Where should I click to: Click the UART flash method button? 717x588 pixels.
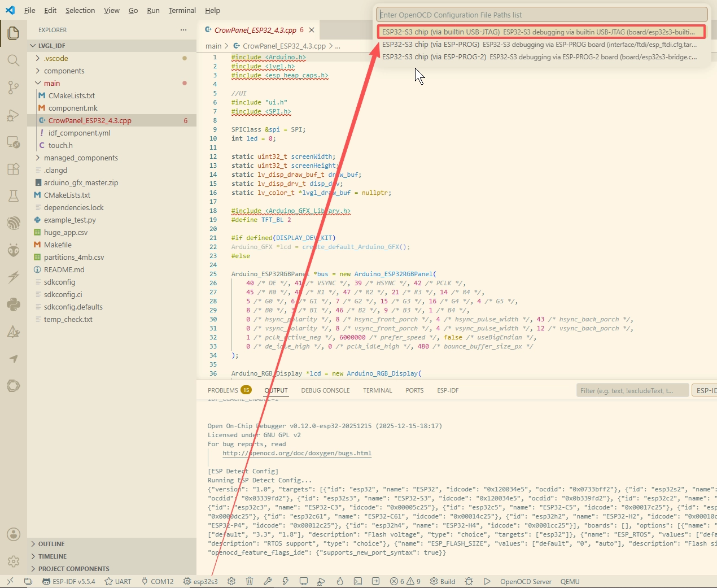pyautogui.click(x=117, y=581)
